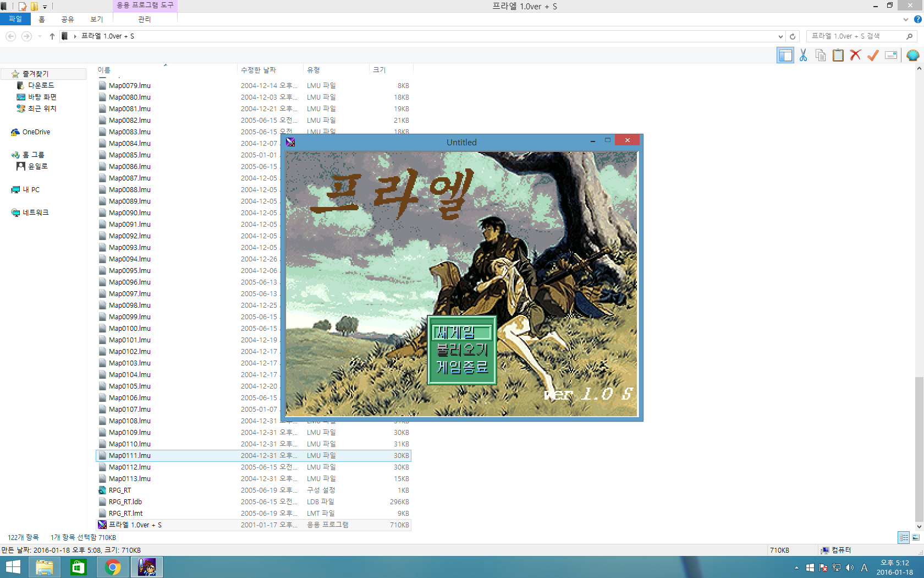Image resolution: width=924 pixels, height=578 pixels.
Task: Open the address bar history dropdown
Action: click(780, 36)
